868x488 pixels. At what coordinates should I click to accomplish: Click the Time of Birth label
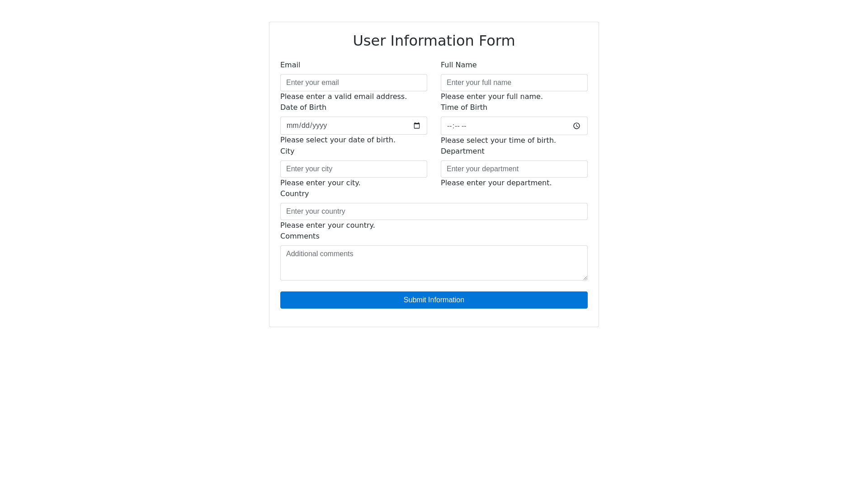coord(464,108)
